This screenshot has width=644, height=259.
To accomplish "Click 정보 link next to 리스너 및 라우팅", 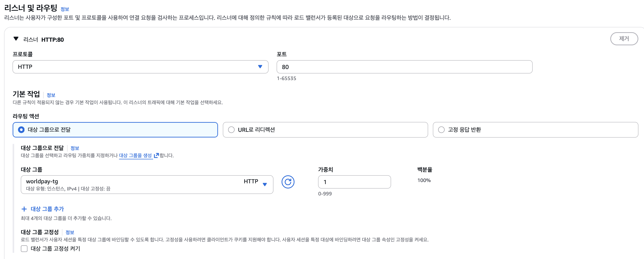I will tap(65, 9).
